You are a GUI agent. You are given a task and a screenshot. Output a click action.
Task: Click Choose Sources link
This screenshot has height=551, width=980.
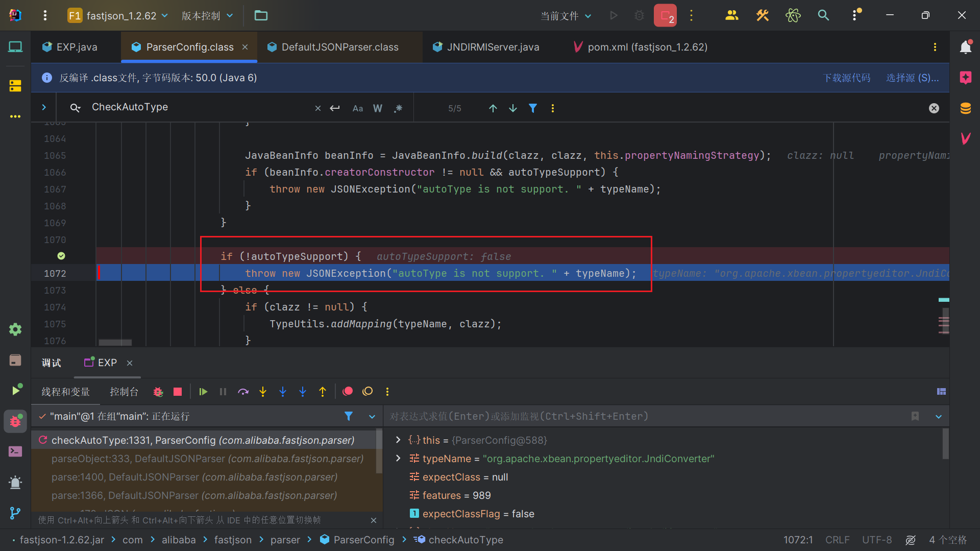tap(912, 78)
